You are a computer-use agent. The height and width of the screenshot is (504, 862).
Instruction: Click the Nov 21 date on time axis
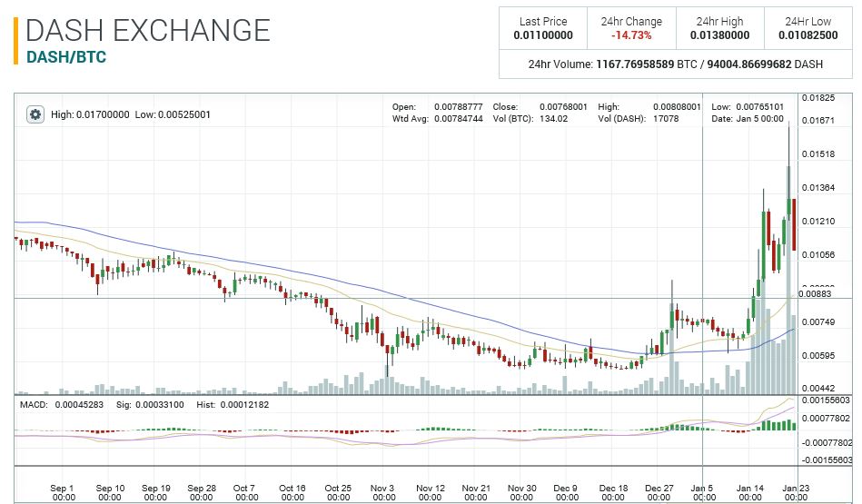tap(476, 492)
